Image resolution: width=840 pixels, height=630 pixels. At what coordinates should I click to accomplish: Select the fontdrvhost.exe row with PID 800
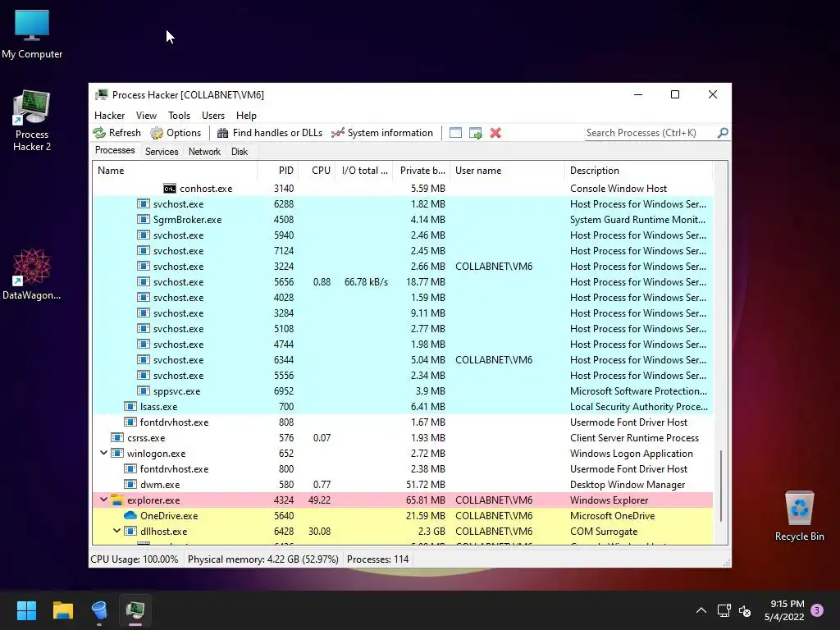coord(403,468)
